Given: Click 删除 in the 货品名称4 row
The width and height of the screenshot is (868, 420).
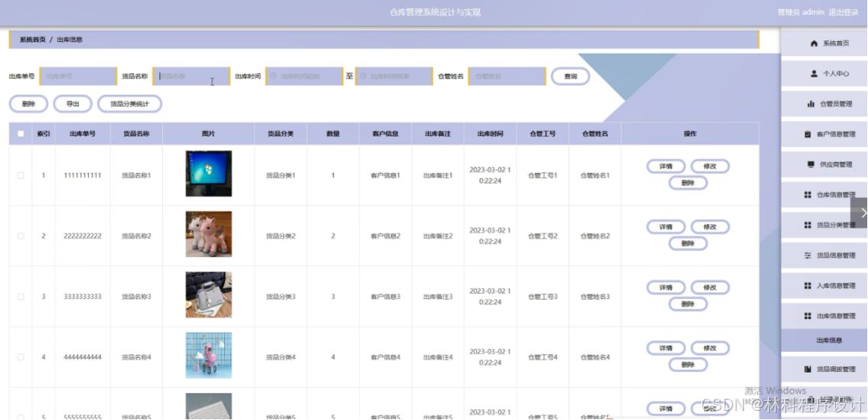Looking at the screenshot, I should click(688, 365).
